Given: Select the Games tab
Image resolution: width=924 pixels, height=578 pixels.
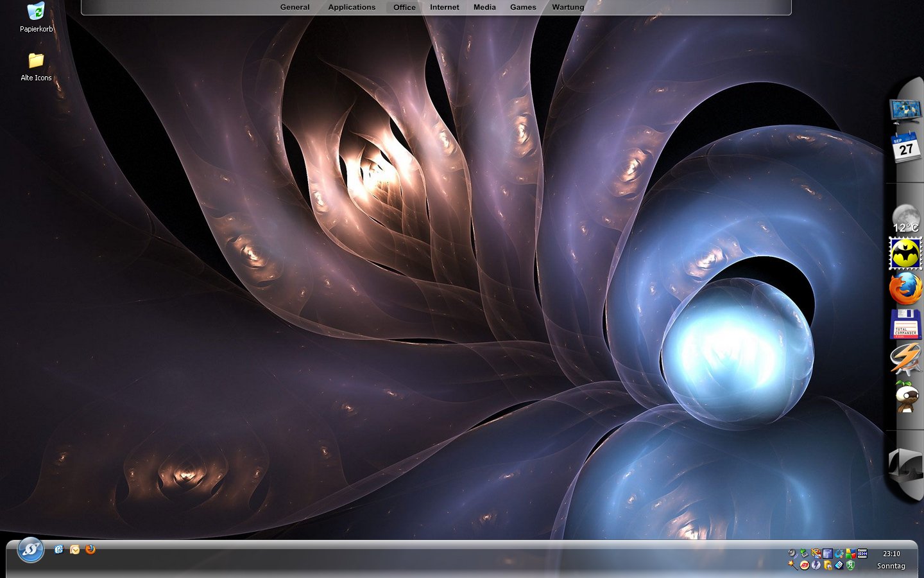Looking at the screenshot, I should pyautogui.click(x=523, y=7).
